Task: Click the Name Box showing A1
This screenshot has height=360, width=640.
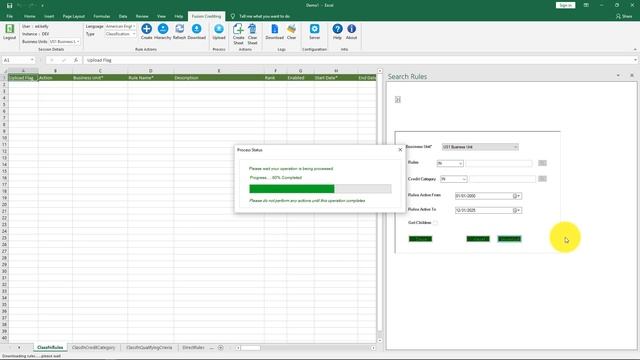Action: tap(16, 60)
